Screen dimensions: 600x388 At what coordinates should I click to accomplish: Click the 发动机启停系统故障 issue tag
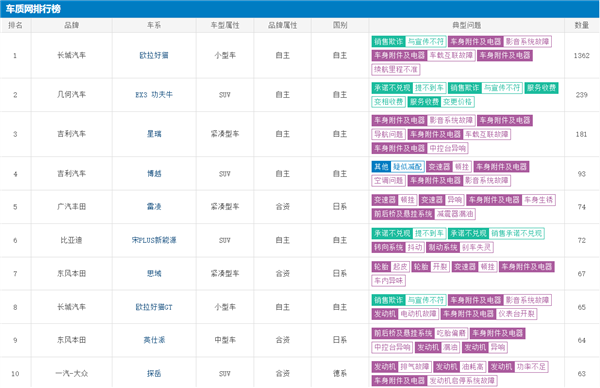click(462, 381)
